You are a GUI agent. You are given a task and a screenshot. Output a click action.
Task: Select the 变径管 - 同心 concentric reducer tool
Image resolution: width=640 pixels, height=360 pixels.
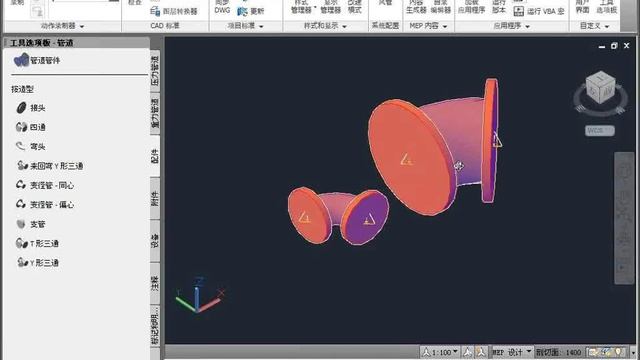(45, 185)
